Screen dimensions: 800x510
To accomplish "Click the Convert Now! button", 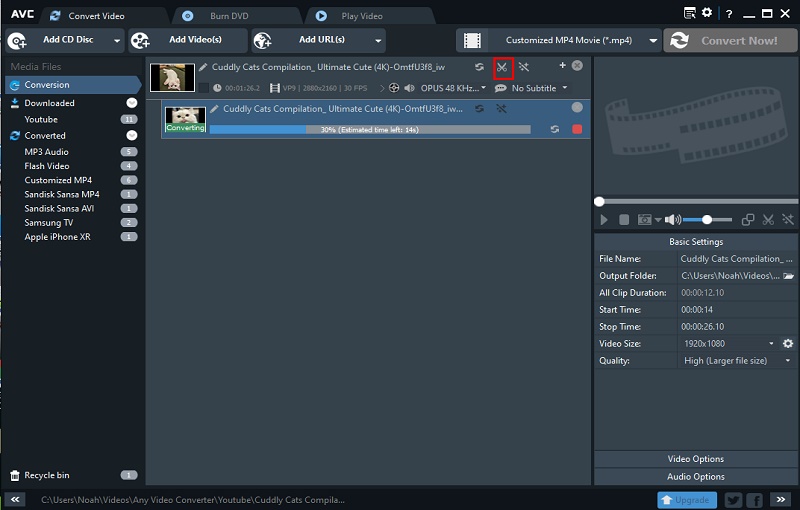I will 730,40.
